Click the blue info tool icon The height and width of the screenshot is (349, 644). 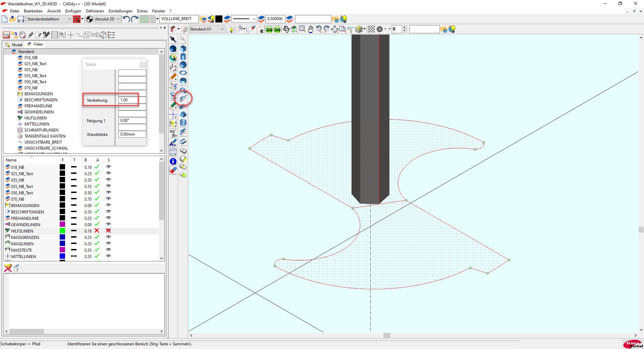tap(173, 161)
